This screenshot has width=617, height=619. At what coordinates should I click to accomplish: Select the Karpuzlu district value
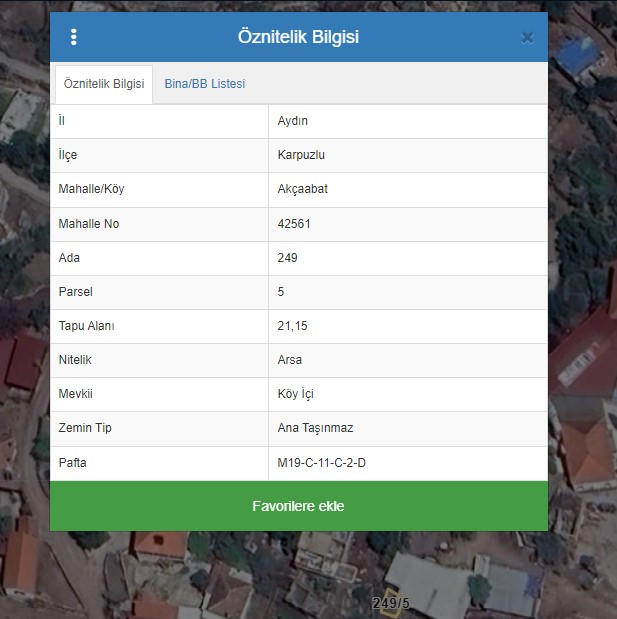tap(301, 155)
